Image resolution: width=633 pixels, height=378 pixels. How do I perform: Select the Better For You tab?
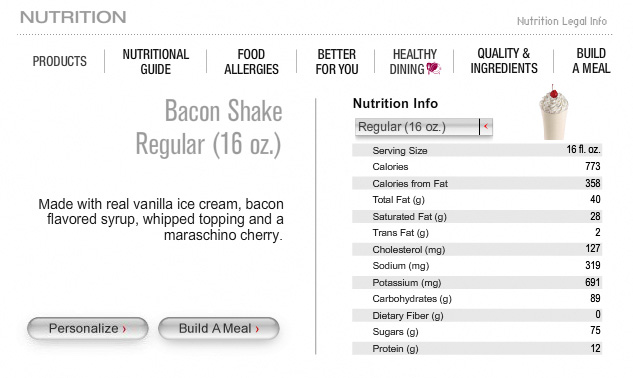[x=337, y=61]
